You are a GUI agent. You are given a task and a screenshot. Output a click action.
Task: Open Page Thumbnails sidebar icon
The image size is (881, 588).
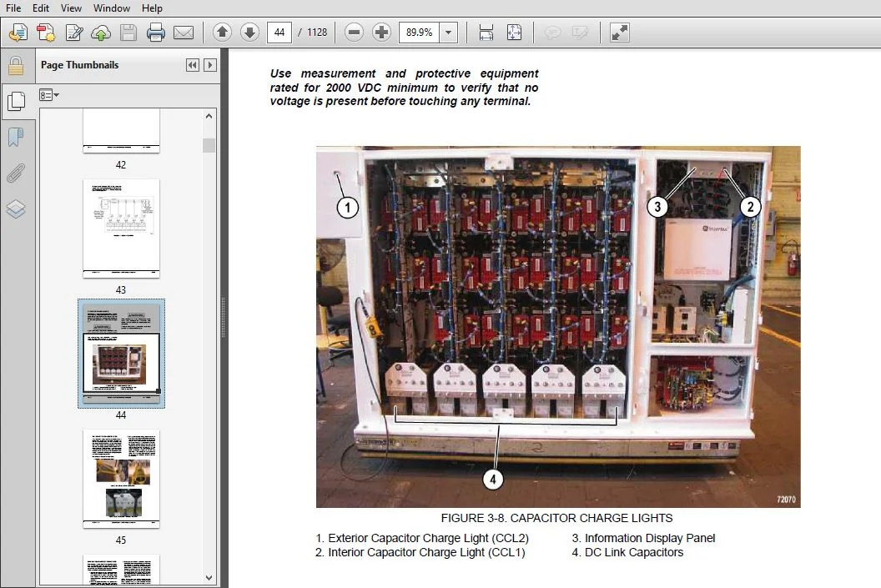pos(17,101)
